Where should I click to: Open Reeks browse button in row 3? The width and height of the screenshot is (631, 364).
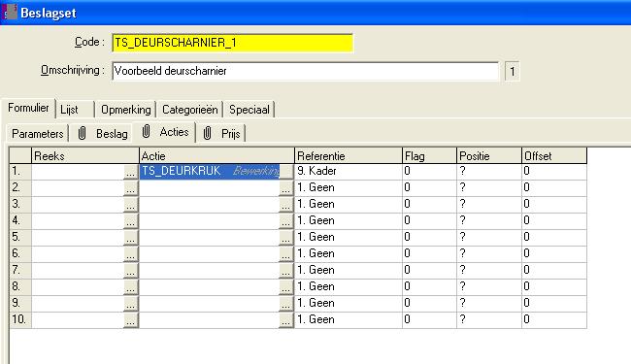pyautogui.click(x=130, y=205)
